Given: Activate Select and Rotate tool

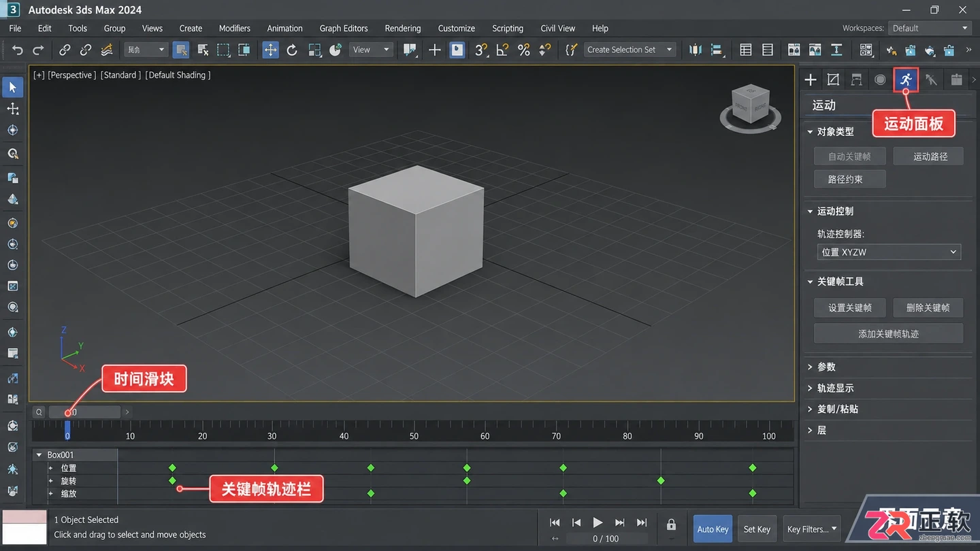Looking at the screenshot, I should point(292,50).
